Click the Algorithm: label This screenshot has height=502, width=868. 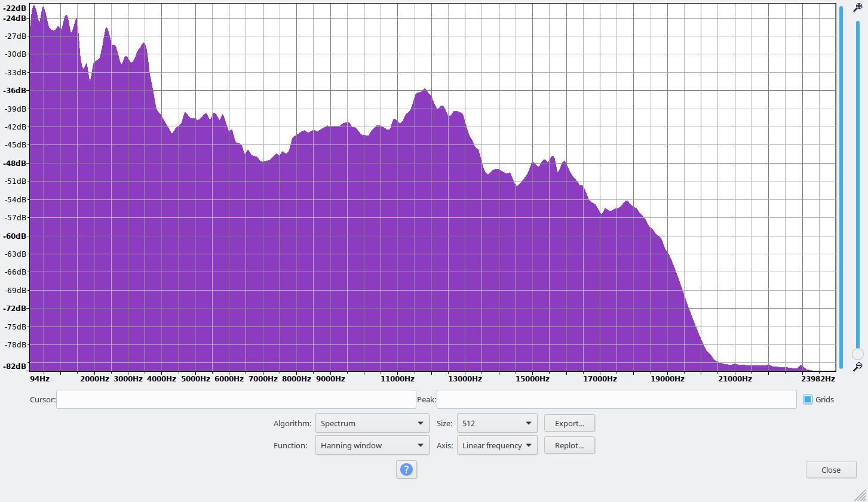point(292,423)
